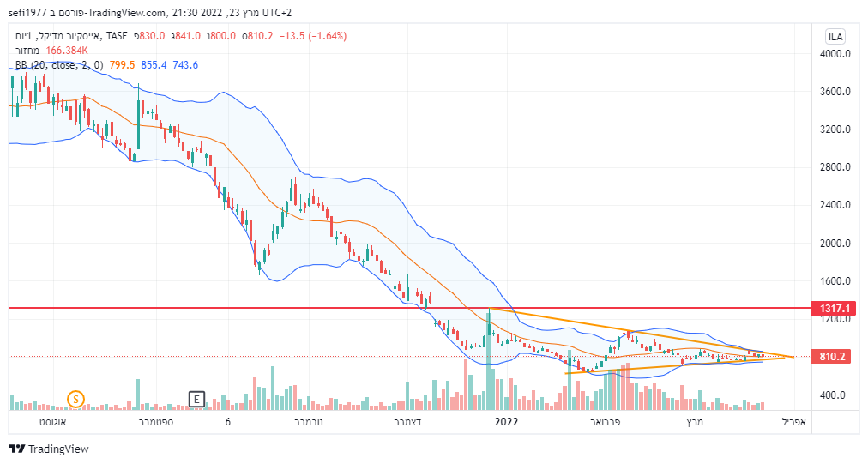The width and height of the screenshot is (868, 464).
Task: Click the BB (20, close, 2, 0) indicator legend
Action: point(59,65)
